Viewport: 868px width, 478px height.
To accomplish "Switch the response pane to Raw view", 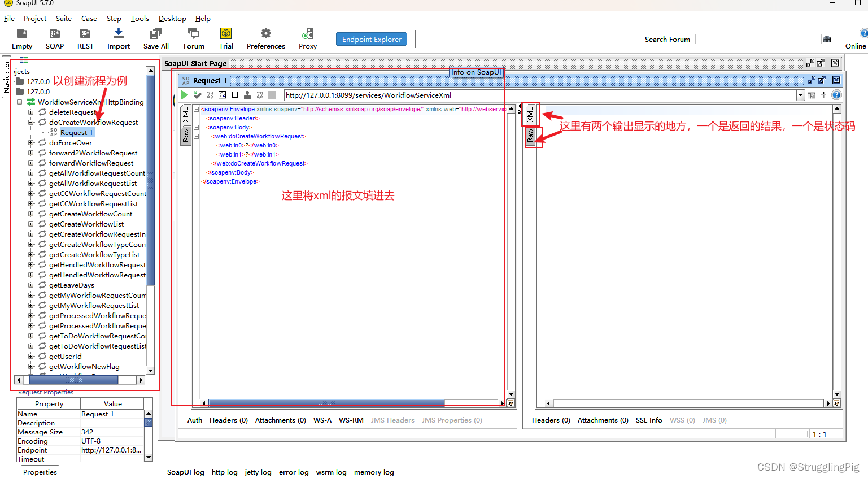I will [x=530, y=136].
